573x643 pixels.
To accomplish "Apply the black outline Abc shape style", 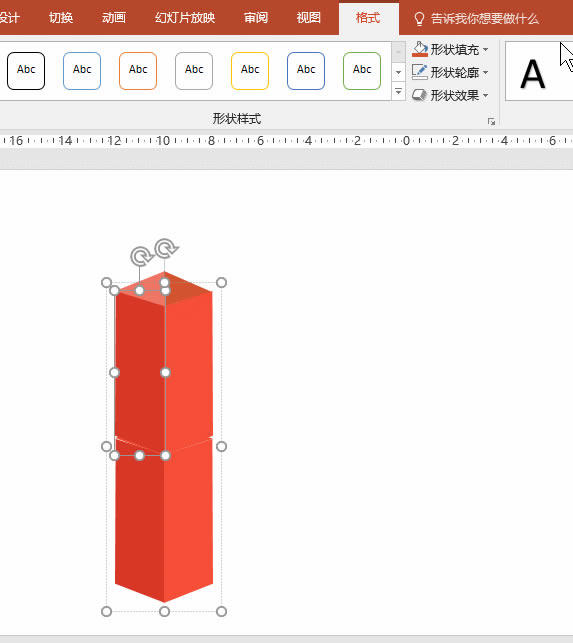I will point(26,71).
